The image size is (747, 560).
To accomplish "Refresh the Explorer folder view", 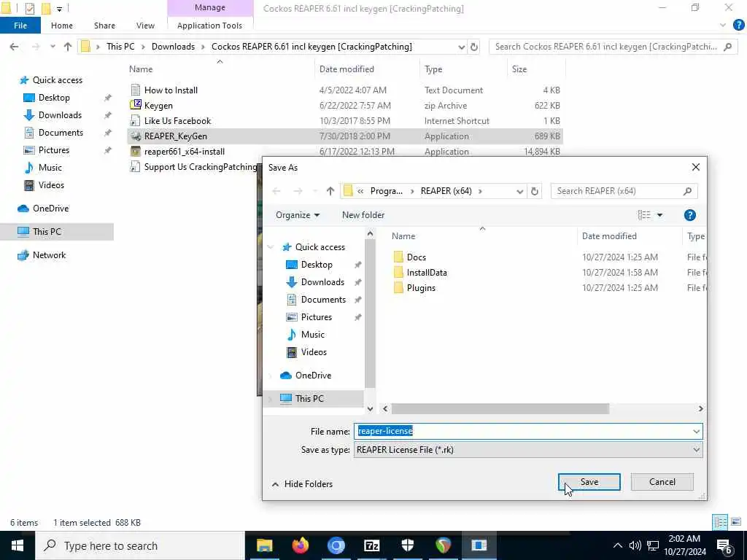I will pos(474,47).
